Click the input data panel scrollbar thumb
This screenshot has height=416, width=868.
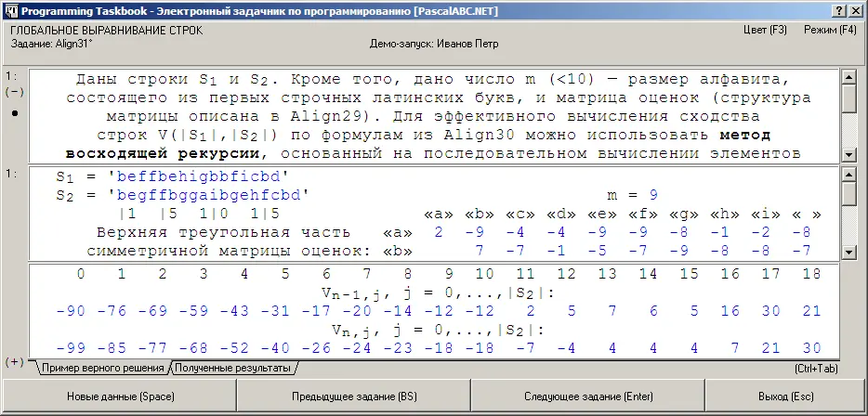848,192
